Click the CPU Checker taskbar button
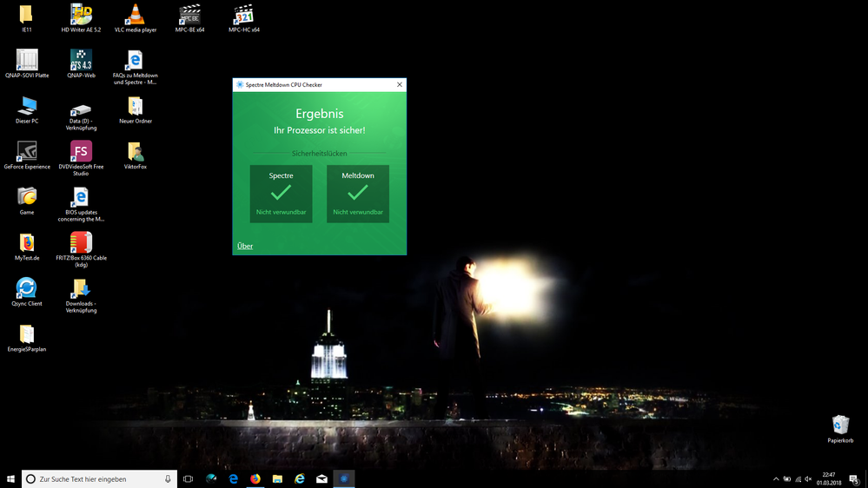Viewport: 868px width, 488px height. point(344,478)
